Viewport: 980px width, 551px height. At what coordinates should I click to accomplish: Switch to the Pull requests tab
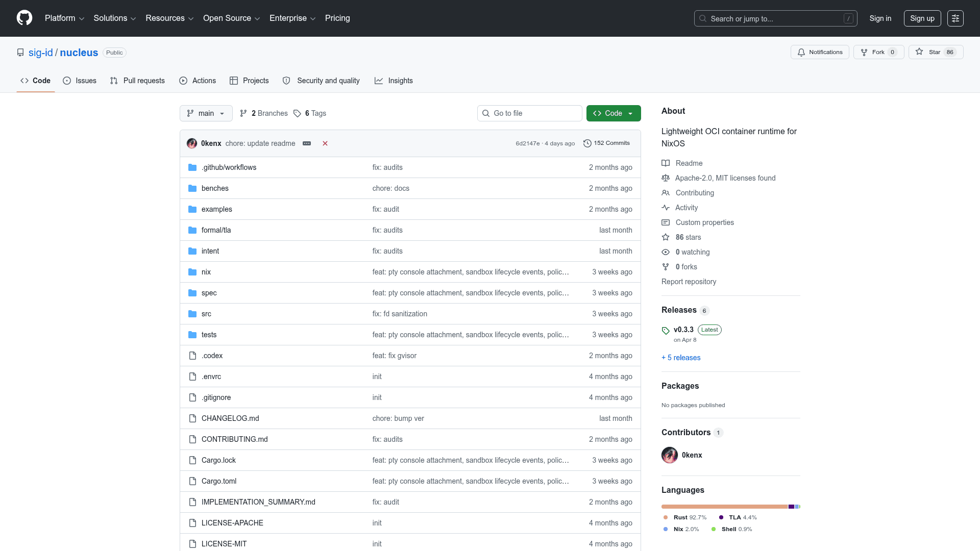point(137,81)
